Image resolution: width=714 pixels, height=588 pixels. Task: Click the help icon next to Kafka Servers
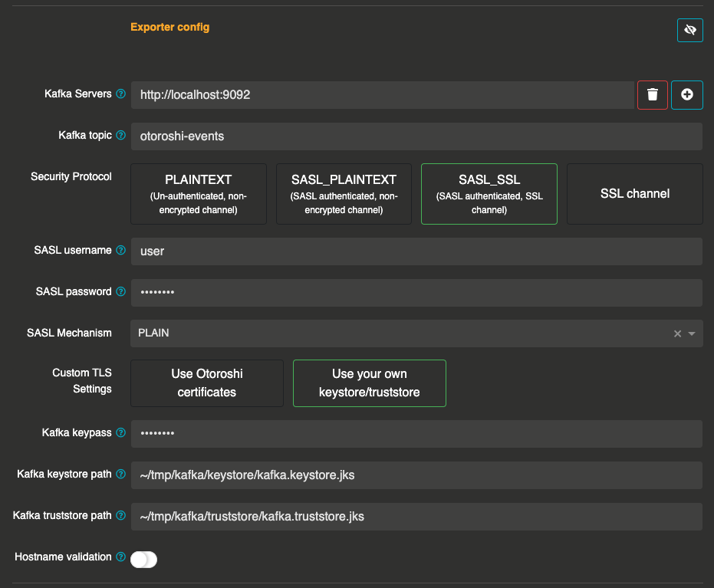(x=120, y=94)
